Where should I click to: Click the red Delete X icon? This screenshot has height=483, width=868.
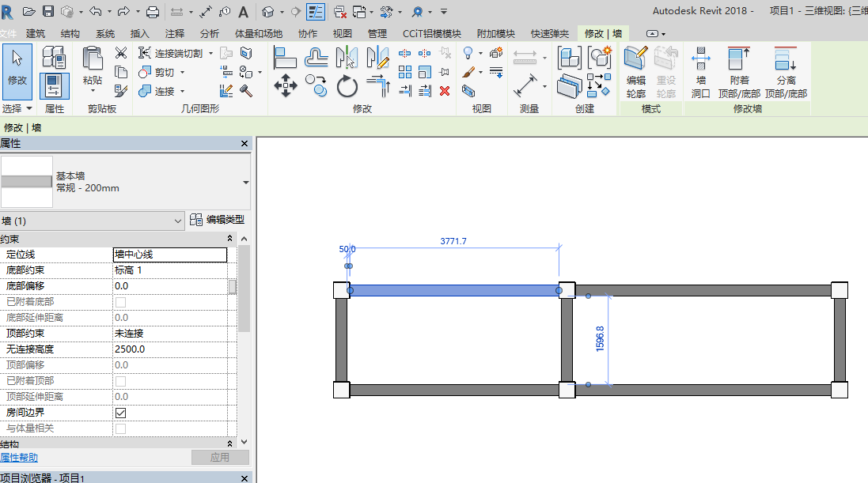coord(445,91)
